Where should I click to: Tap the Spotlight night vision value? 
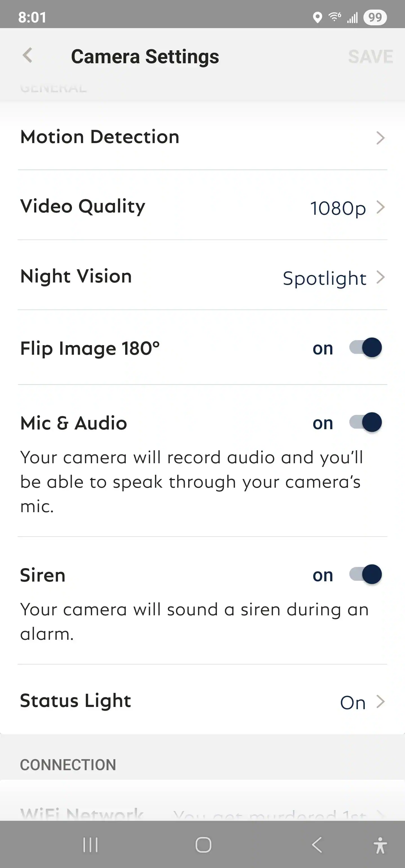pos(324,278)
